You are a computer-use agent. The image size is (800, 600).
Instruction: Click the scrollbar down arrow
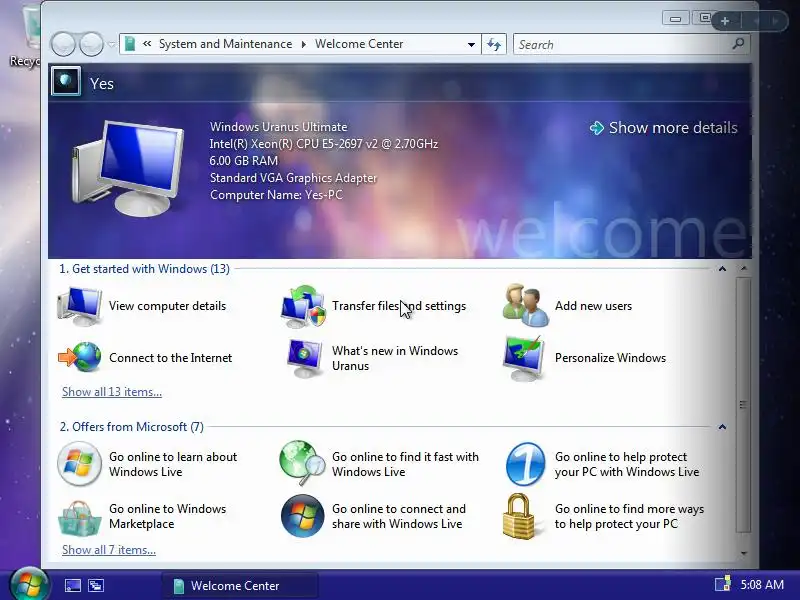click(744, 554)
